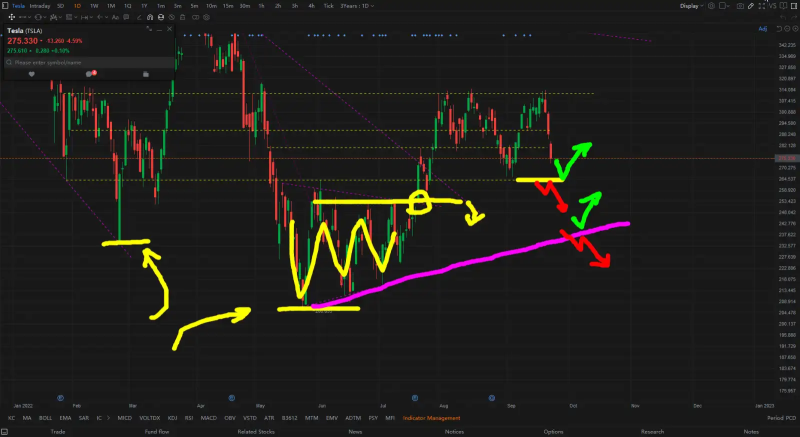
Task: Enter fullscreen chart mode
Action: click(762, 6)
